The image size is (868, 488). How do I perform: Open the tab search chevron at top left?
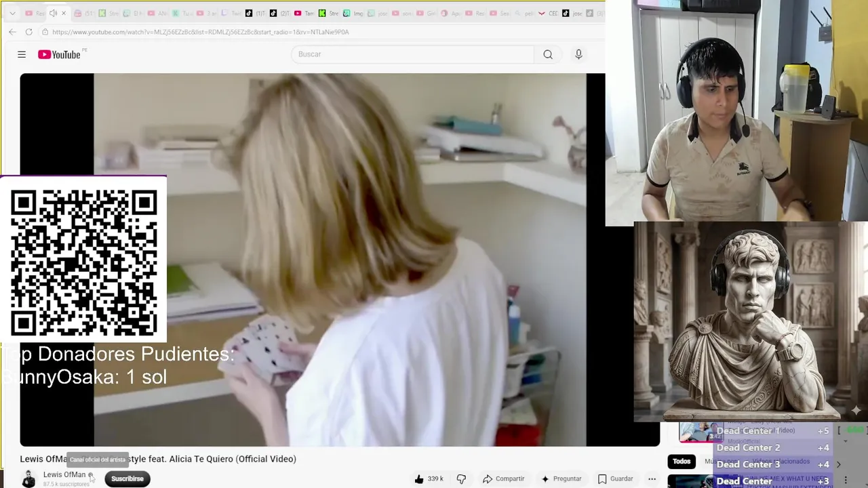click(x=12, y=13)
